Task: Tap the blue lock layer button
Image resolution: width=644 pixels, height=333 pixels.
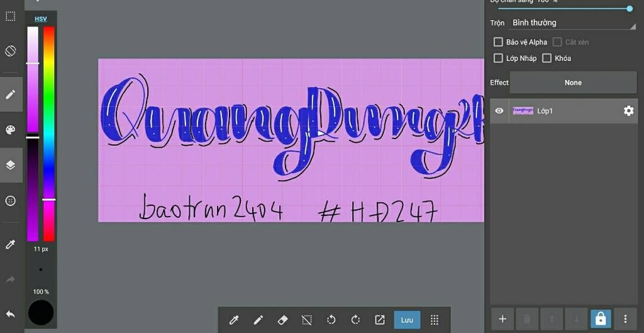Action: coord(601,319)
